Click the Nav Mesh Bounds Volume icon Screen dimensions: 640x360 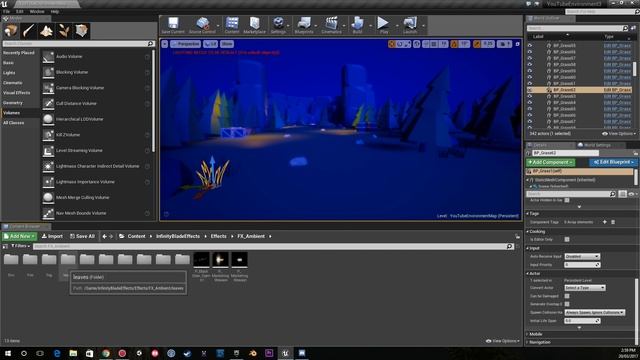pyautogui.click(x=48, y=213)
